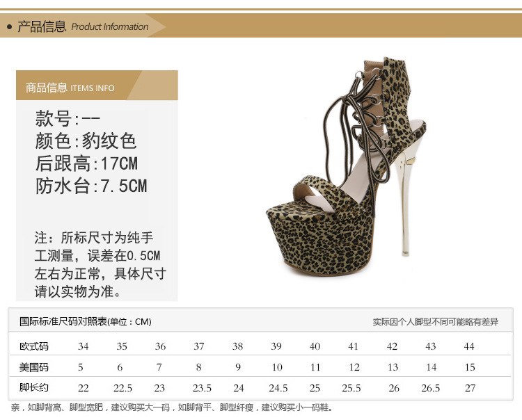Select the 颜色:豹纹色 line
The height and width of the screenshot is (420, 522).
click(86, 141)
